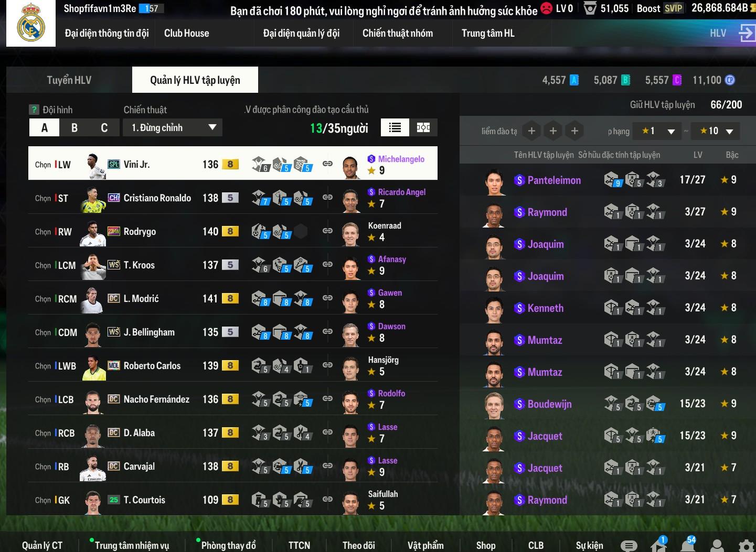Select squad A toggle
Screen dimensions: 756x552
[44, 127]
